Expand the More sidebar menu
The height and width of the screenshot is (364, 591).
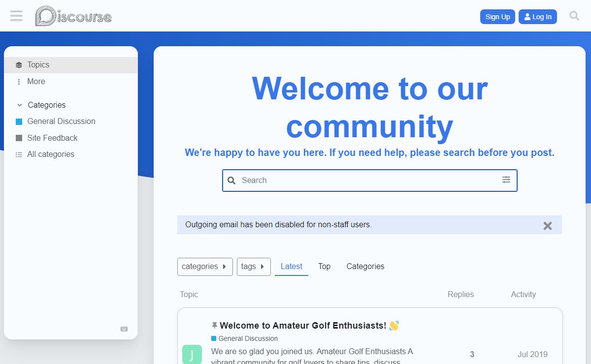(71, 82)
